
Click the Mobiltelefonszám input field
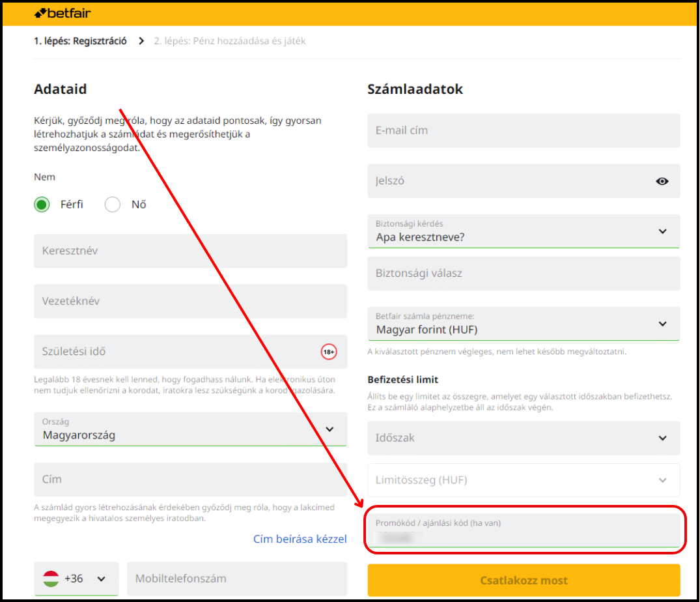pyautogui.click(x=237, y=579)
